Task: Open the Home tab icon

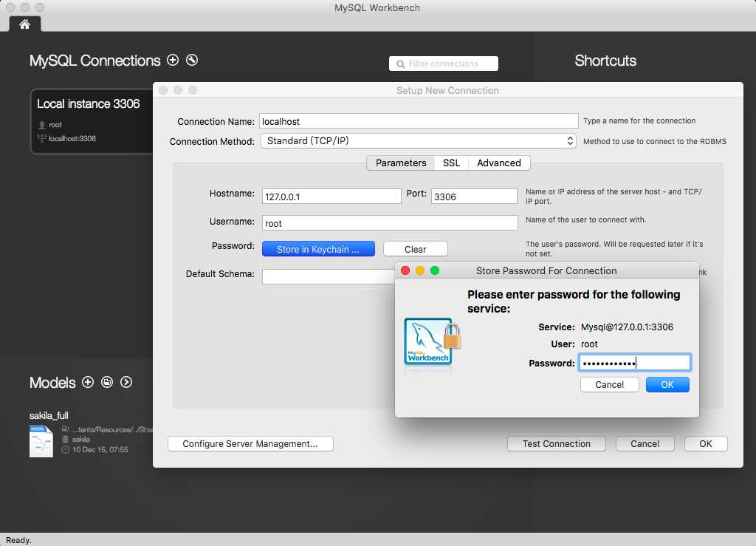Action: [24, 24]
